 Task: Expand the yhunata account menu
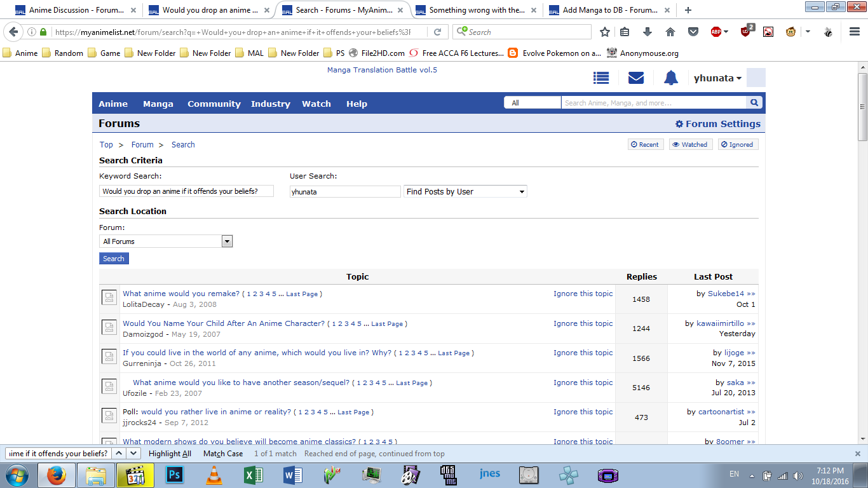pyautogui.click(x=717, y=78)
